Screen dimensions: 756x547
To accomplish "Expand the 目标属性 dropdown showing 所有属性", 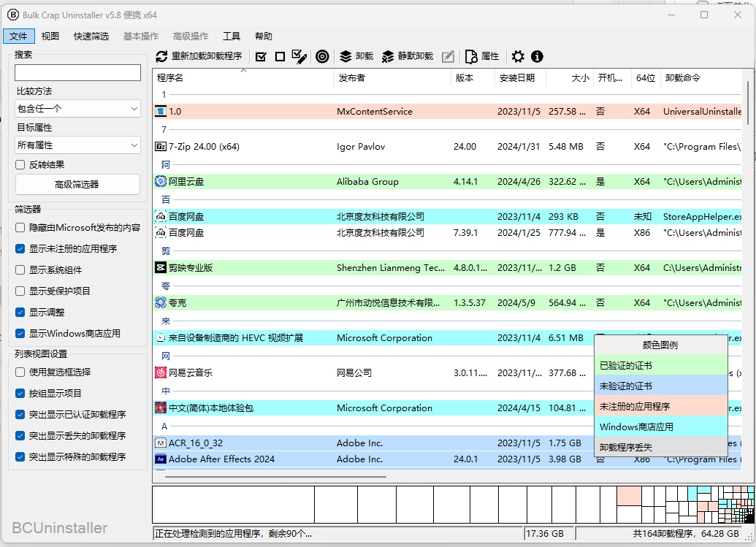I will (x=77, y=145).
